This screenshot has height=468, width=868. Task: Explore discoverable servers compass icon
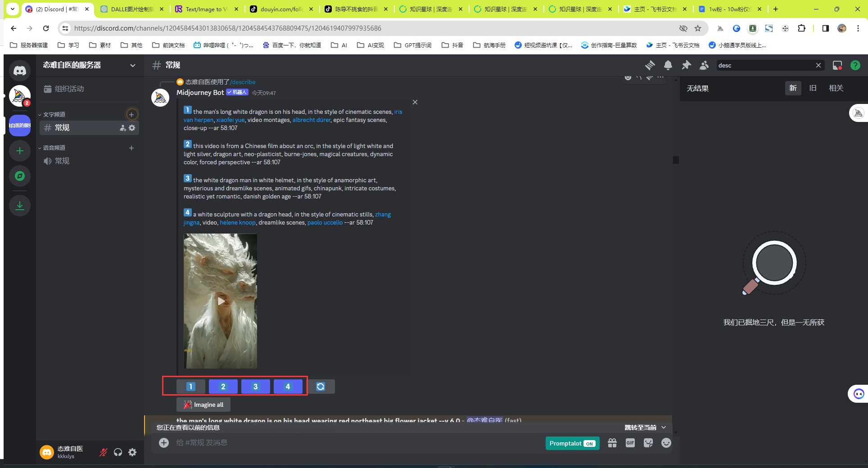pyautogui.click(x=20, y=176)
